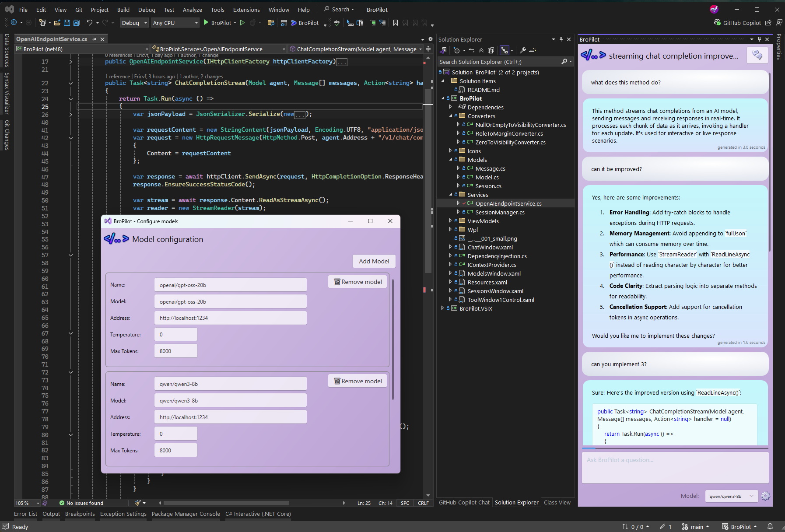Click Pending Changes Filter clock icon
Image resolution: width=785 pixels, height=532 pixels.
pyautogui.click(x=456, y=50)
